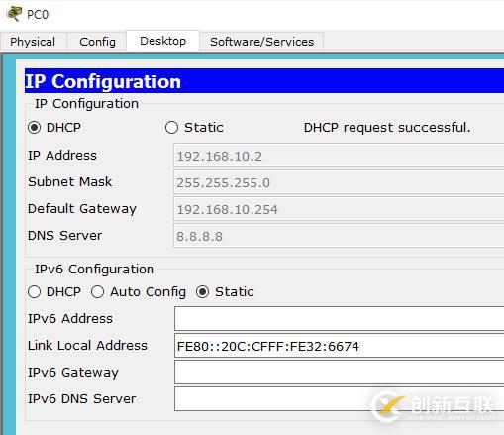Select the IPv4 DHCP radio button
The width and height of the screenshot is (504, 435).
pyautogui.click(x=35, y=128)
